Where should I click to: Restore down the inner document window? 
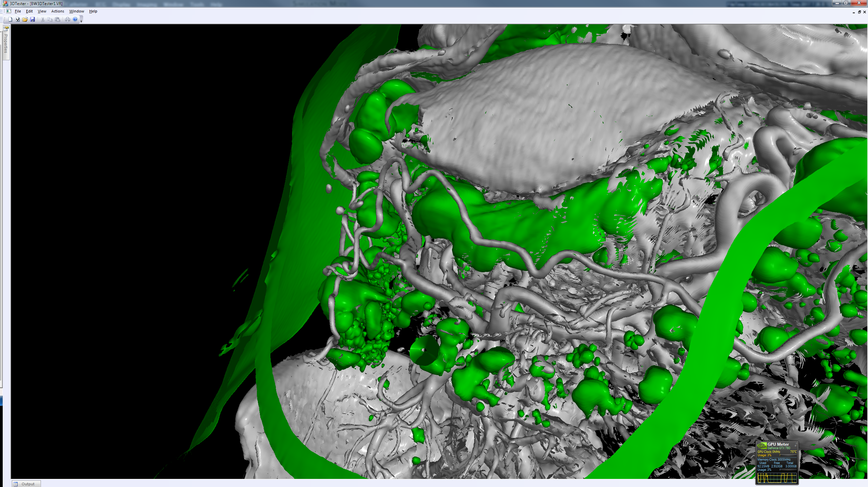(x=860, y=12)
